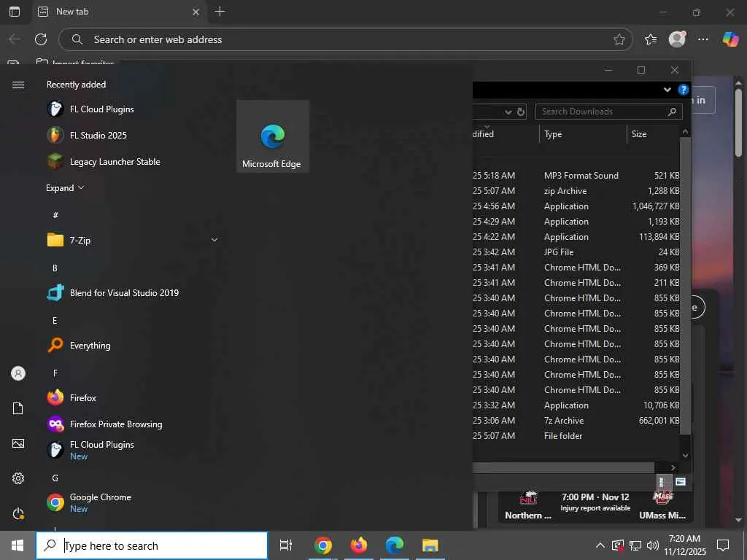Refresh the Edge page
The height and width of the screenshot is (560, 747).
point(41,39)
